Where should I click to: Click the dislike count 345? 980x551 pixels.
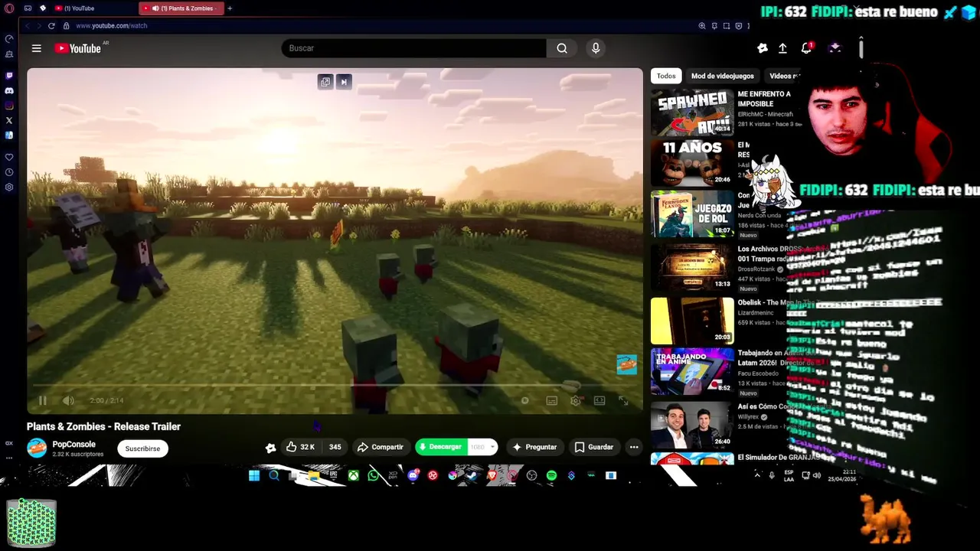coord(335,447)
